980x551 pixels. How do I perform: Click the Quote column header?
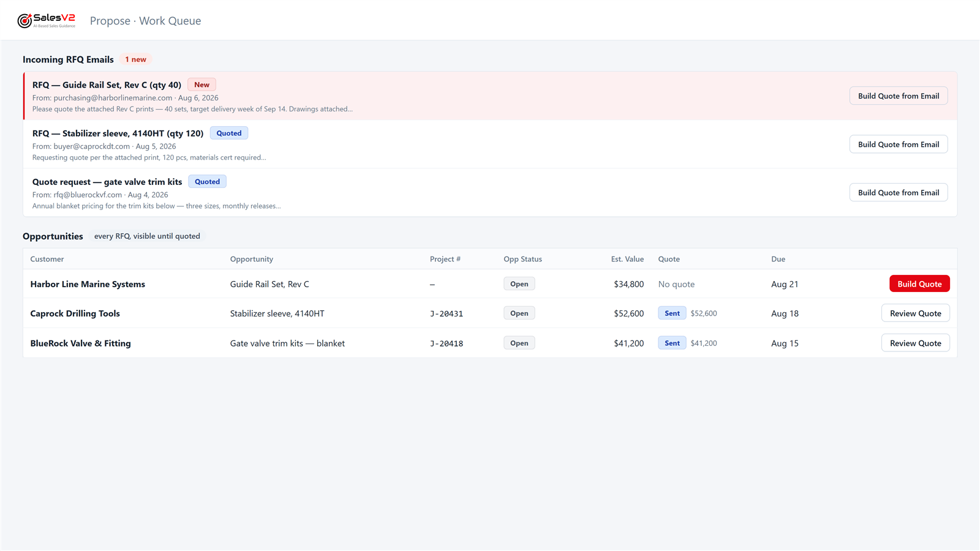click(669, 259)
